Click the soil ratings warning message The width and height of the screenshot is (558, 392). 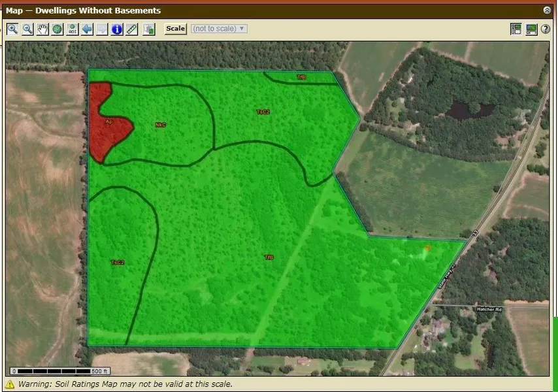tap(124, 384)
